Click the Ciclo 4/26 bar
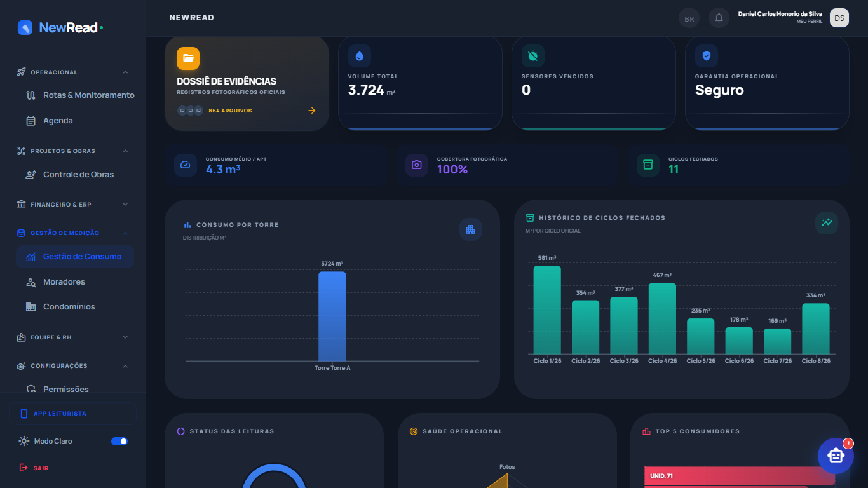This screenshot has width=868, height=488. click(x=662, y=318)
